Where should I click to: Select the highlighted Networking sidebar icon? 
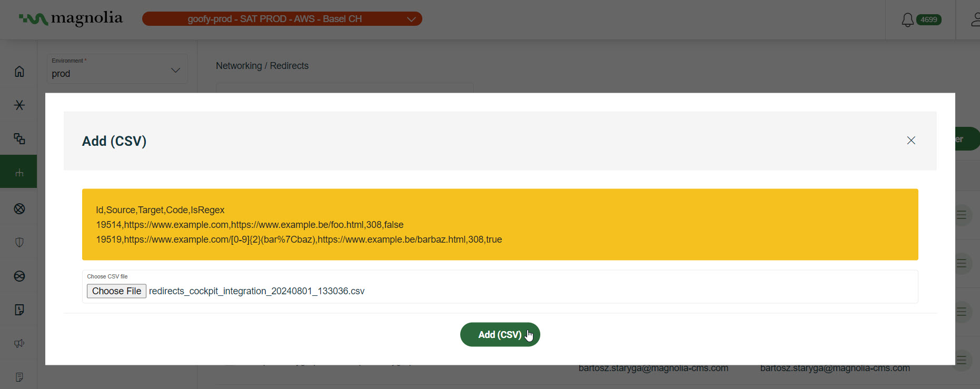(19, 172)
